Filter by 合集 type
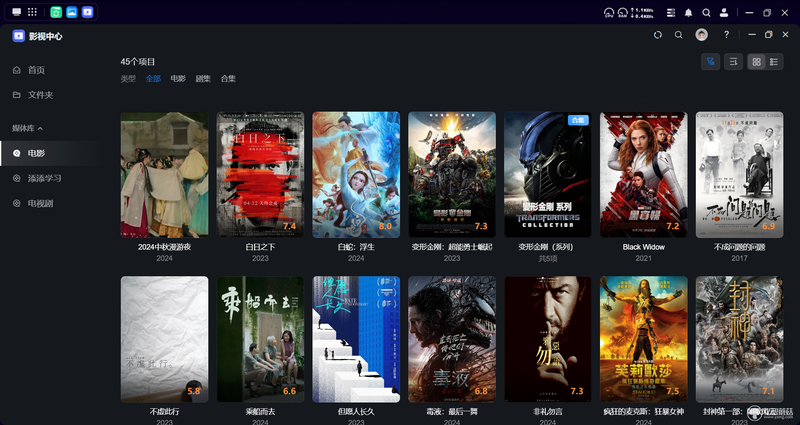 pyautogui.click(x=228, y=79)
